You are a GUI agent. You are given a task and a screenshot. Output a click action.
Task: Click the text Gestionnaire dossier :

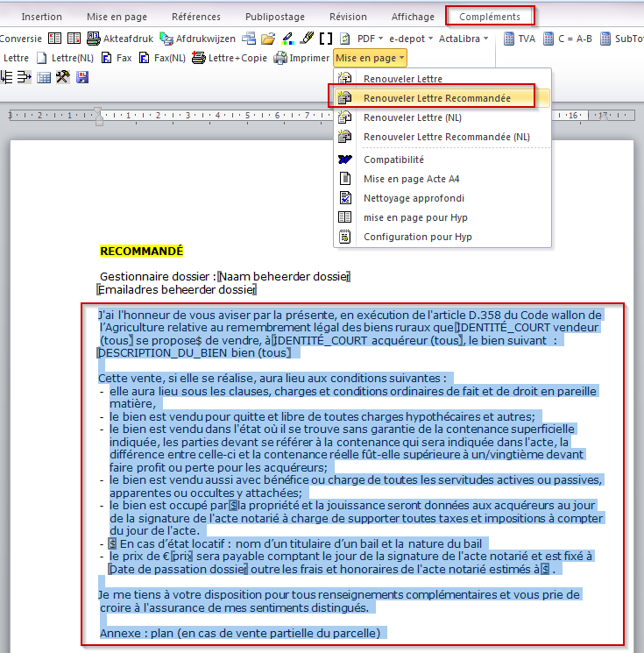tap(158, 276)
